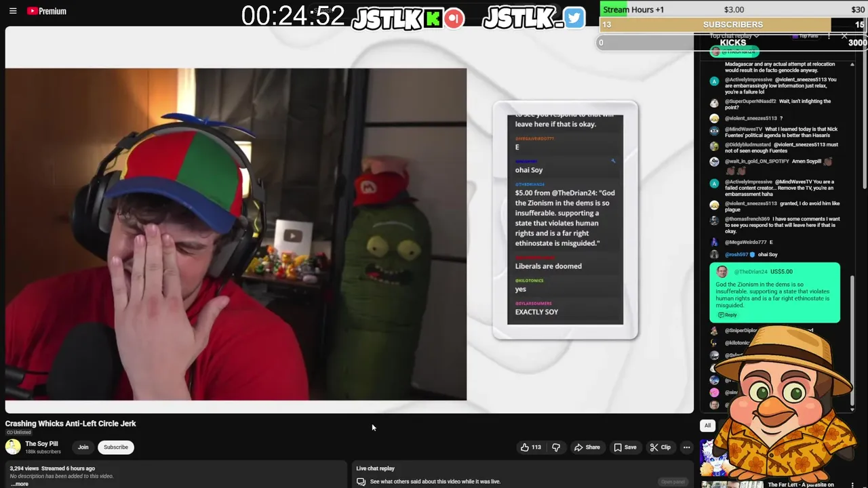Click username @MegaWeirdo777 in chat
This screenshot has width=868, height=488.
745,242
